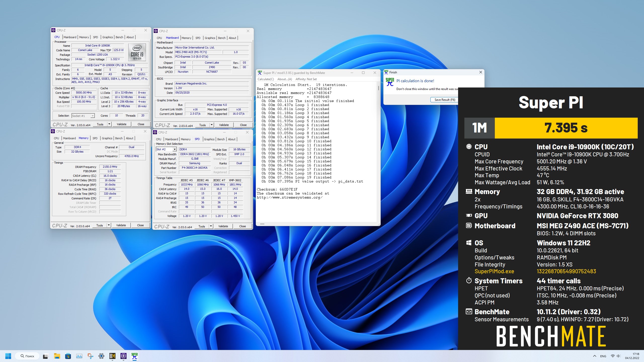Screen dimensions: 644x362
Task: Expand Tools arrow in CPU-Z SPD window
Action: pyautogui.click(x=211, y=226)
